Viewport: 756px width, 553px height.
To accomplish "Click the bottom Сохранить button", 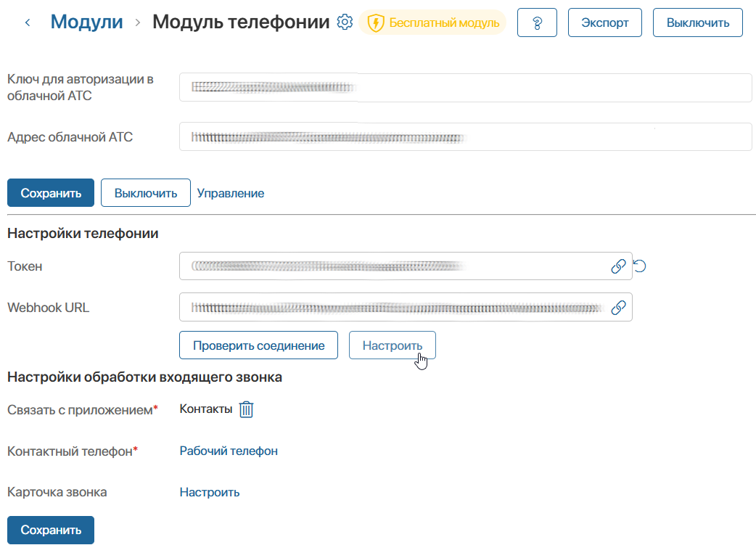I will click(51, 530).
